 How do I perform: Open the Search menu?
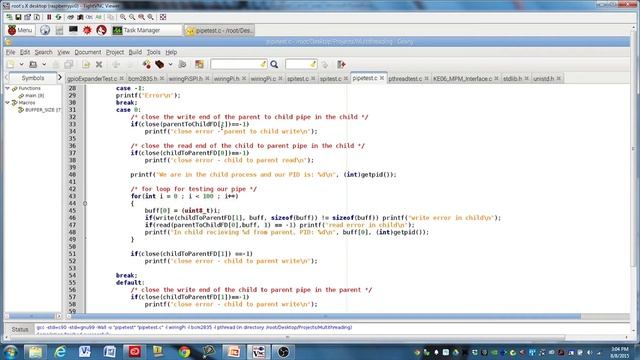pos(43,52)
